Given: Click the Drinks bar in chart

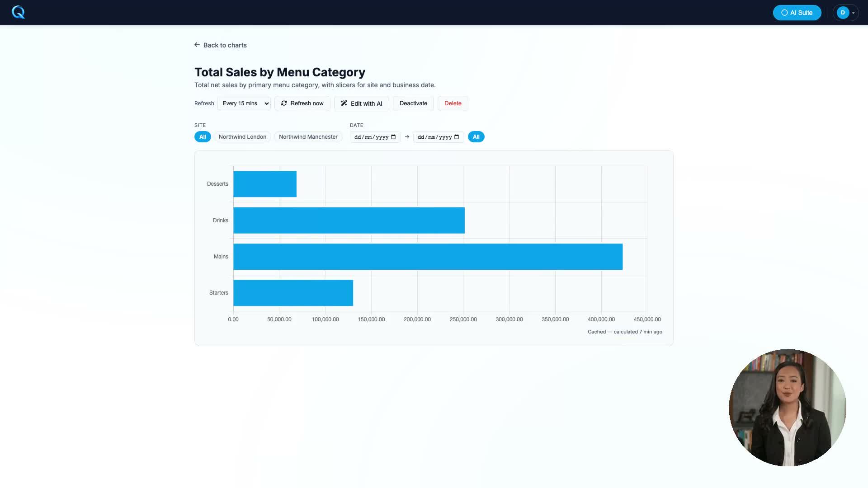Looking at the screenshot, I should point(349,221).
